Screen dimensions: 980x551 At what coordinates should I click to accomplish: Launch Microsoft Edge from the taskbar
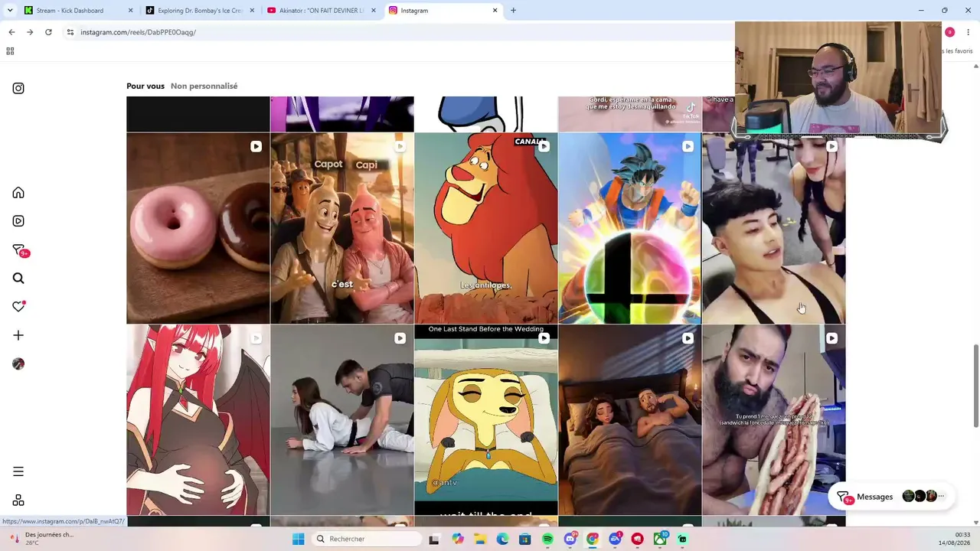[502, 539]
